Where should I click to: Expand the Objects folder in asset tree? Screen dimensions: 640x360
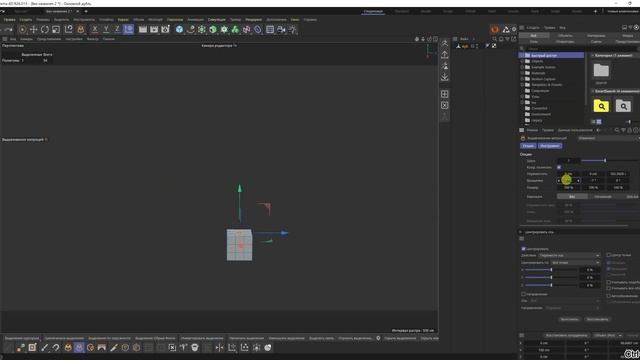click(522, 61)
